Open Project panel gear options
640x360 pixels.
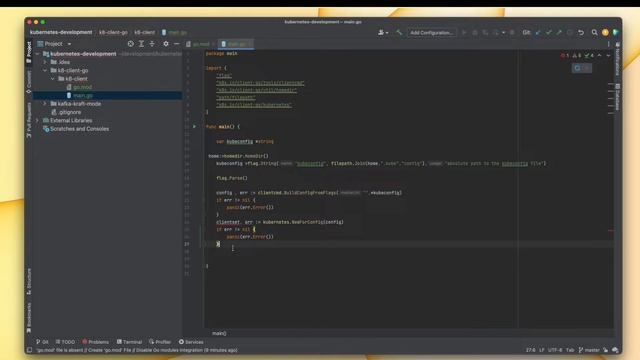click(x=166, y=44)
